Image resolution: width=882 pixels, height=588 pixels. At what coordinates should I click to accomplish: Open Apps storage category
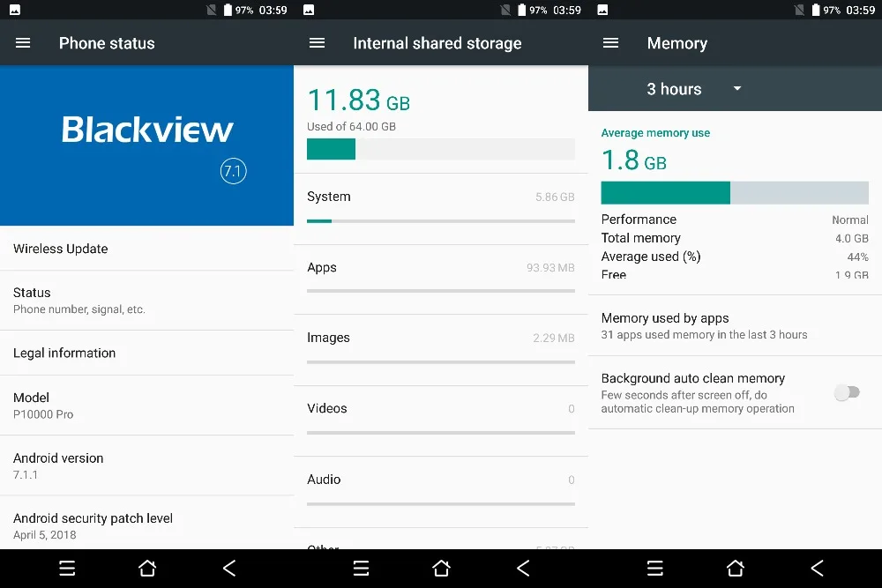click(441, 279)
